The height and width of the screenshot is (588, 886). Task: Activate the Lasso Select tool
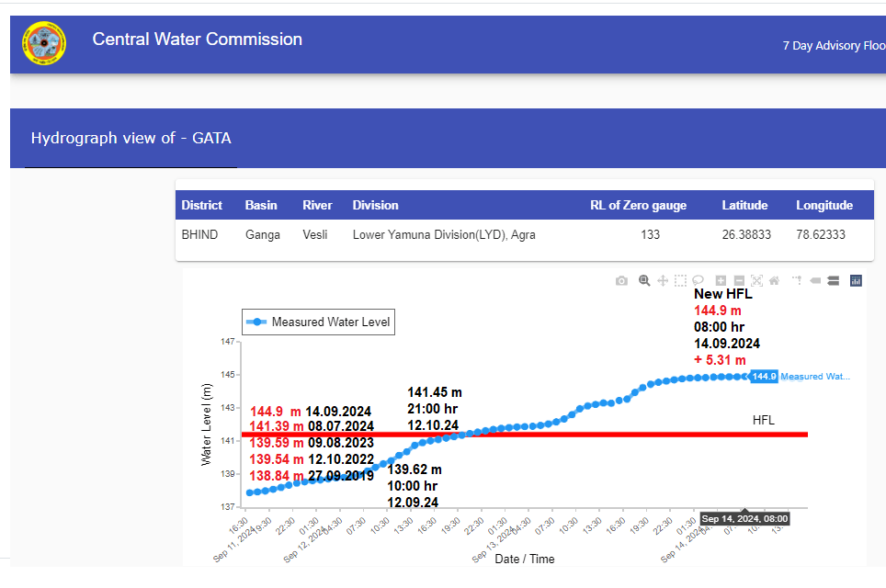699,280
